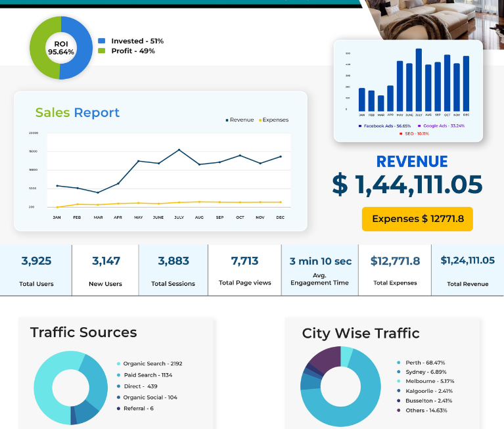Image resolution: width=504 pixels, height=429 pixels.
Task: Open the 3,925 Total Users stat tile
Action: pos(36,270)
